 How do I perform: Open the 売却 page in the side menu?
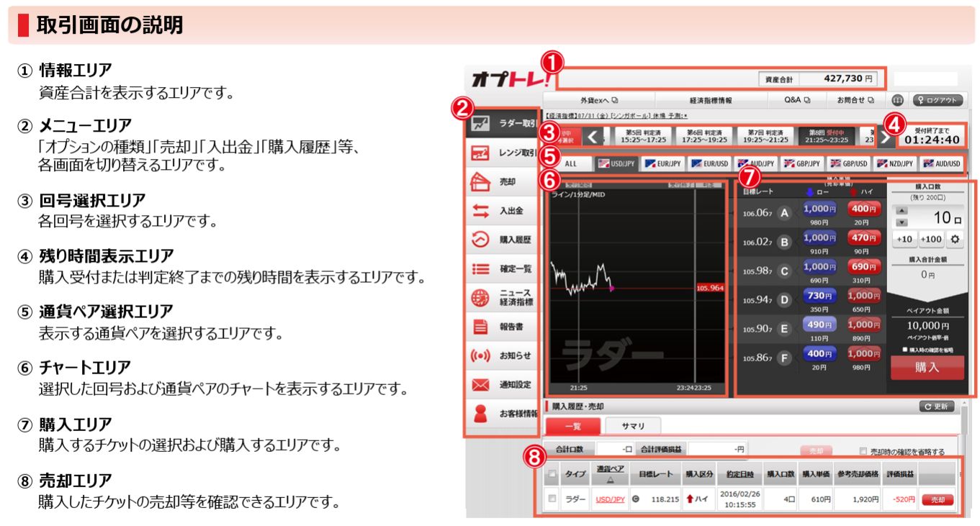pyautogui.click(x=504, y=182)
